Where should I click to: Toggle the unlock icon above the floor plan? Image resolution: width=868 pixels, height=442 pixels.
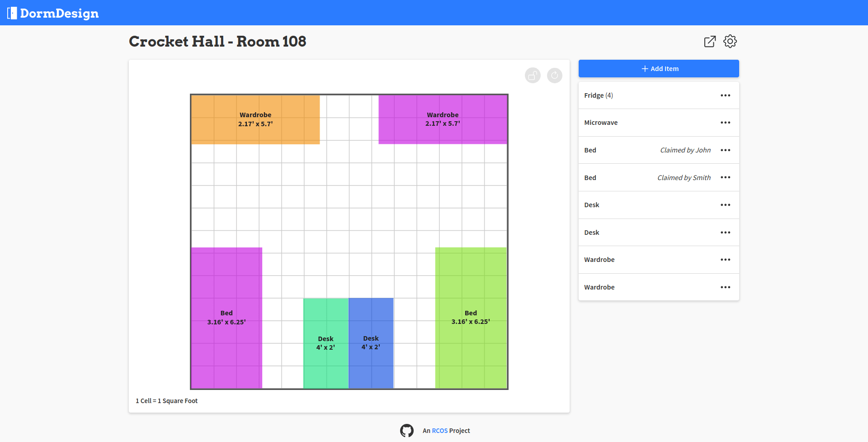[x=532, y=75]
